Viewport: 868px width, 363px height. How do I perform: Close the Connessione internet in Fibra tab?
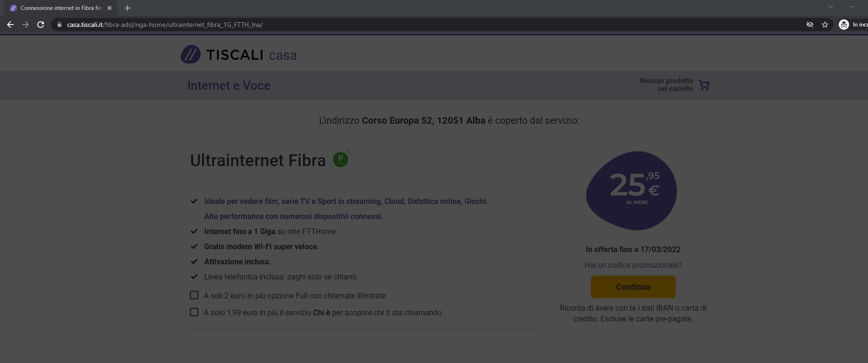(110, 8)
